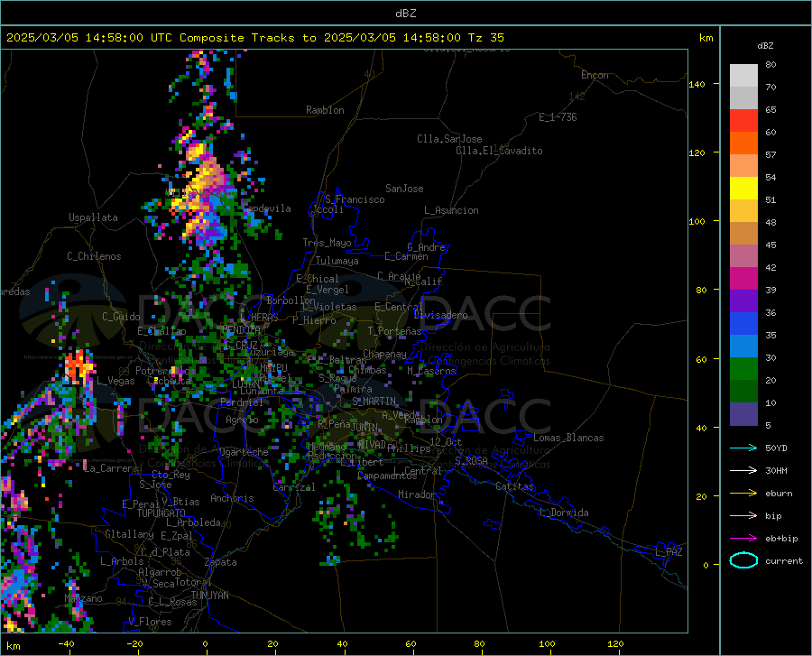Click the Mirador map label
The height and width of the screenshot is (656, 812).
click(417, 494)
